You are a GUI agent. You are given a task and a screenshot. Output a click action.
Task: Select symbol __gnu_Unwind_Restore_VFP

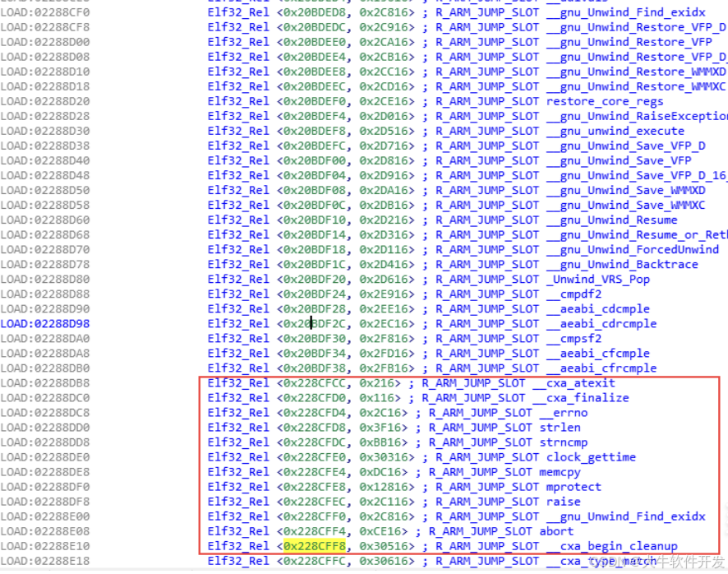[629, 42]
